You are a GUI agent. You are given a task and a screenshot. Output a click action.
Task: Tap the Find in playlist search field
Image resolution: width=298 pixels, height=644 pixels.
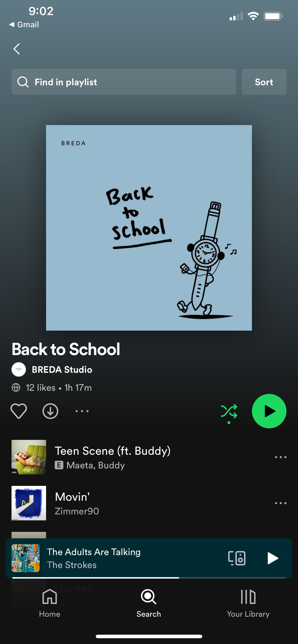(124, 82)
